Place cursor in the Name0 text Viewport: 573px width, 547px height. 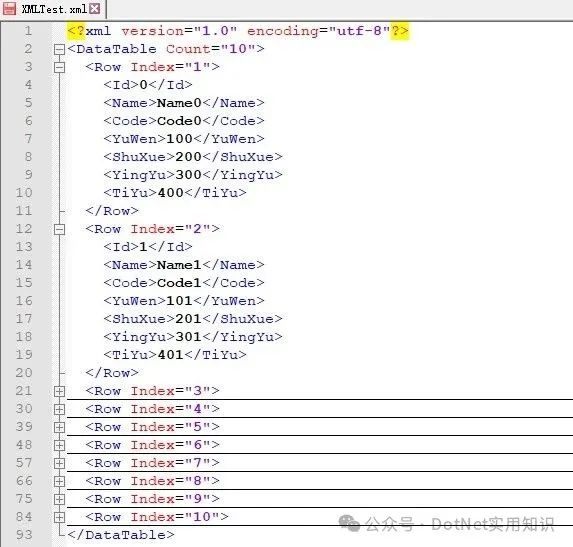(179, 103)
